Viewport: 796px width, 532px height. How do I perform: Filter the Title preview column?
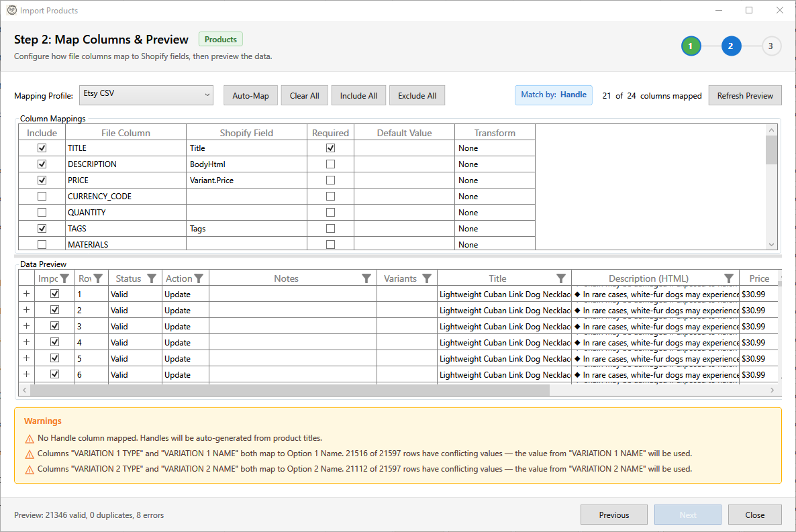561,278
